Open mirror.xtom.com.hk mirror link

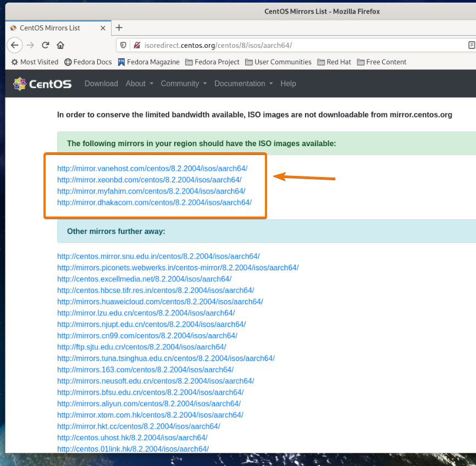(150, 415)
